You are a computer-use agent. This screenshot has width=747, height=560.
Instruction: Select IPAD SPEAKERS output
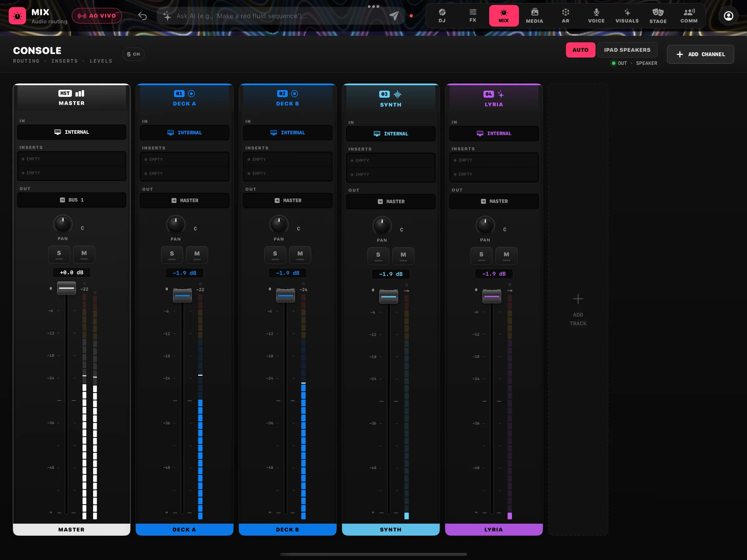click(627, 50)
